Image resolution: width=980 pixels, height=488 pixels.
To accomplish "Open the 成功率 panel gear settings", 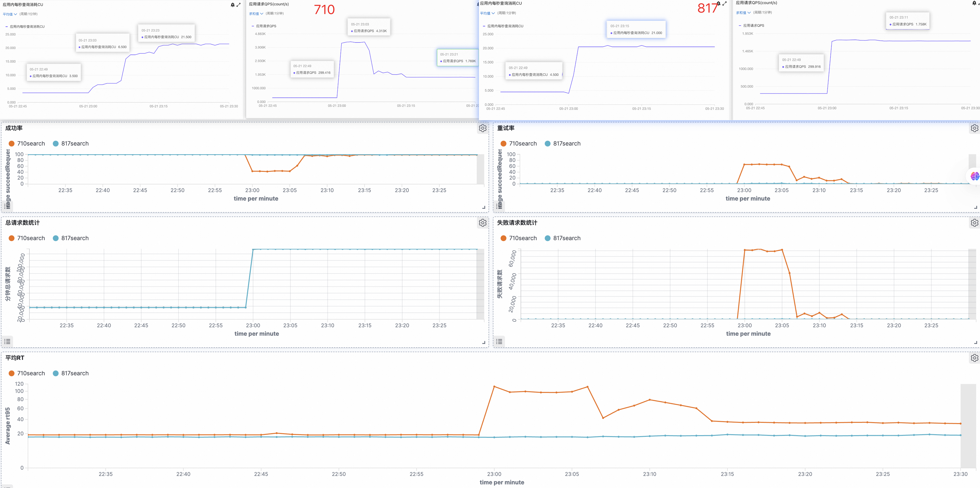I will coord(482,128).
